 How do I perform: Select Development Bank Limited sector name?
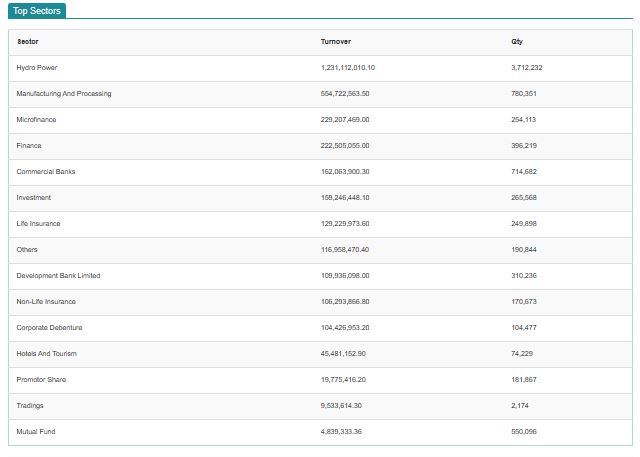58,276
